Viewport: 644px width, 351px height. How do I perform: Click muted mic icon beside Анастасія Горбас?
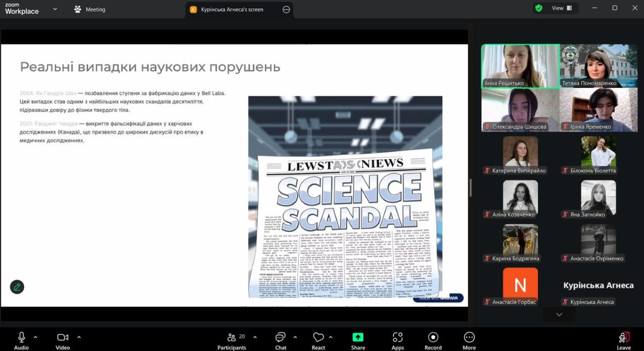pyautogui.click(x=487, y=302)
